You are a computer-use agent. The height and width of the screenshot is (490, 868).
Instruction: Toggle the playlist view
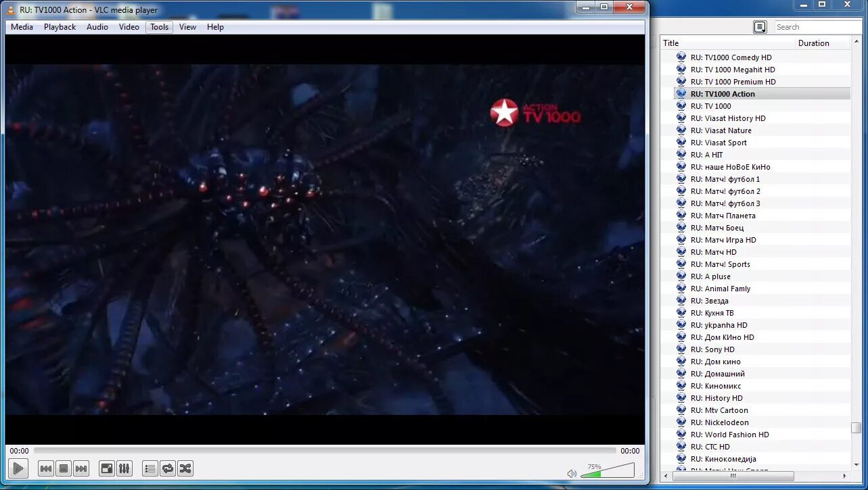150,468
